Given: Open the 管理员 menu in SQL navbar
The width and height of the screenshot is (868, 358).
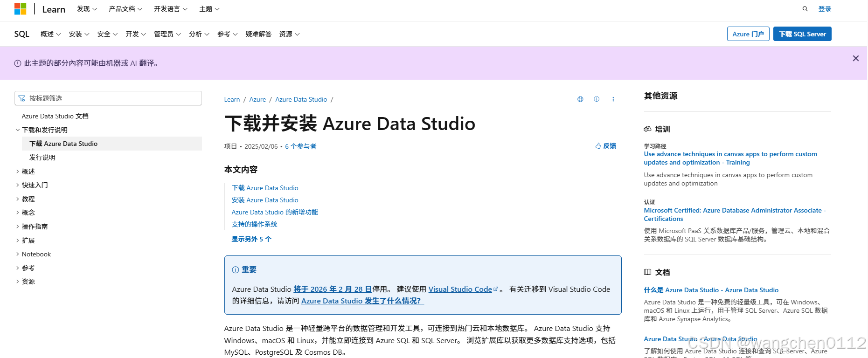Looking at the screenshot, I should tap(167, 34).
